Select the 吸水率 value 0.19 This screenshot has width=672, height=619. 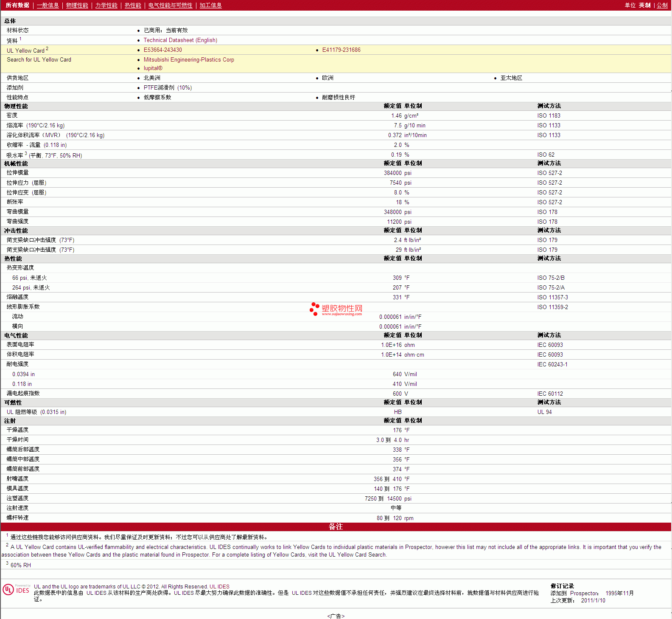click(396, 155)
